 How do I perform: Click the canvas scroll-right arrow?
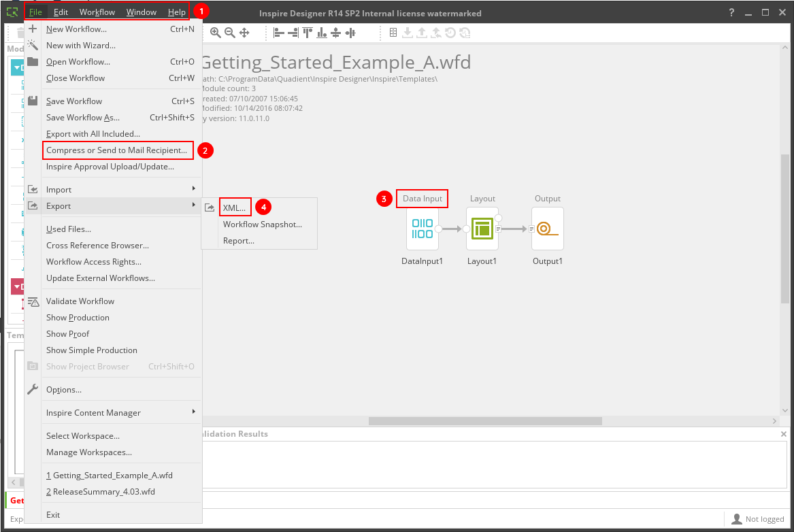[x=774, y=421]
